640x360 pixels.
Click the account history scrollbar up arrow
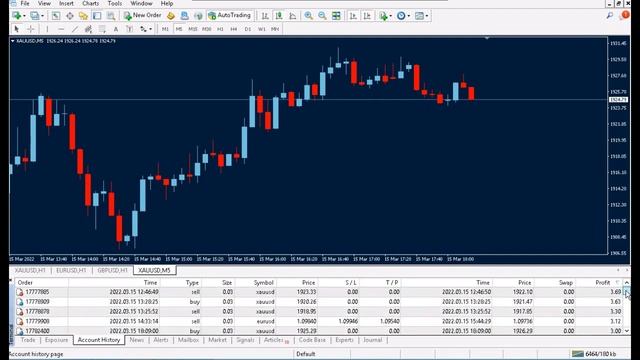(x=627, y=282)
